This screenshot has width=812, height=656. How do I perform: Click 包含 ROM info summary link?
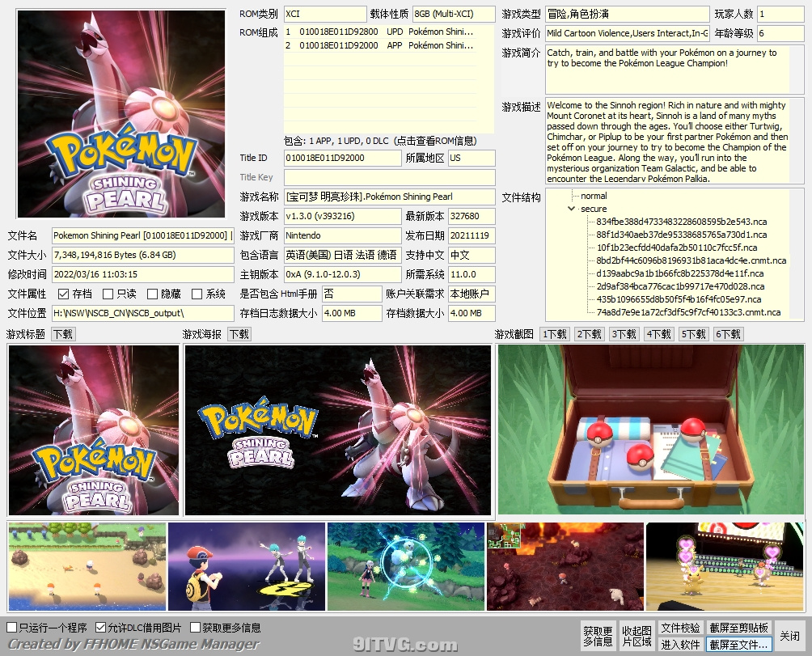380,141
